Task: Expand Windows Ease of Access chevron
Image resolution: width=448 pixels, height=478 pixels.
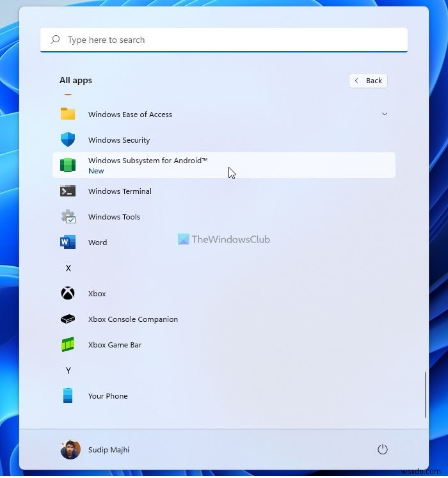Action: tap(385, 114)
